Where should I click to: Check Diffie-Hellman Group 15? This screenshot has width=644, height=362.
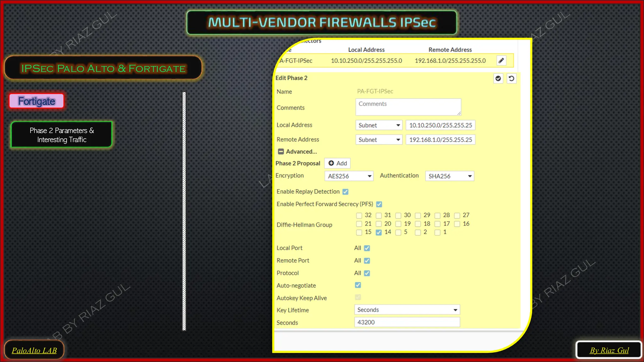359,232
